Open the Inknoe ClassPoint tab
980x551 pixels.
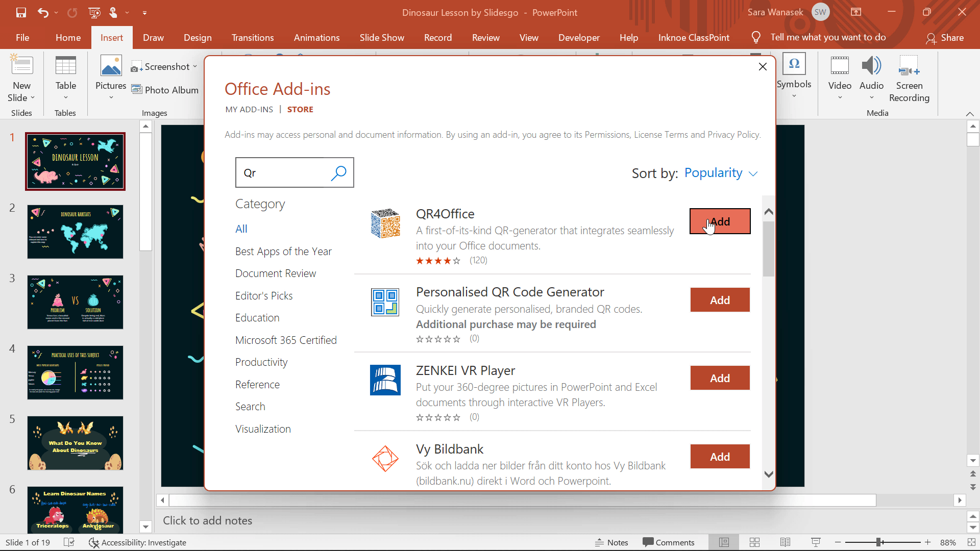coord(694,37)
